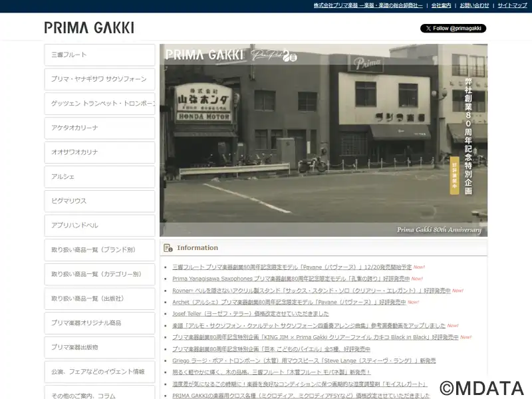
Task: Open 三響フルート Pavane 12/20発売開始予定 news link
Action: coord(292,267)
